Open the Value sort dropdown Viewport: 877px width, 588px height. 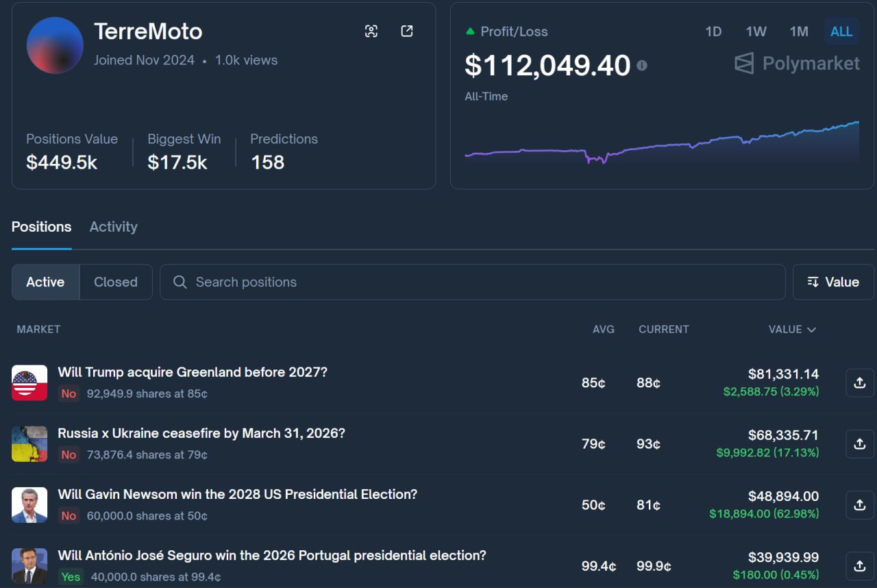833,282
